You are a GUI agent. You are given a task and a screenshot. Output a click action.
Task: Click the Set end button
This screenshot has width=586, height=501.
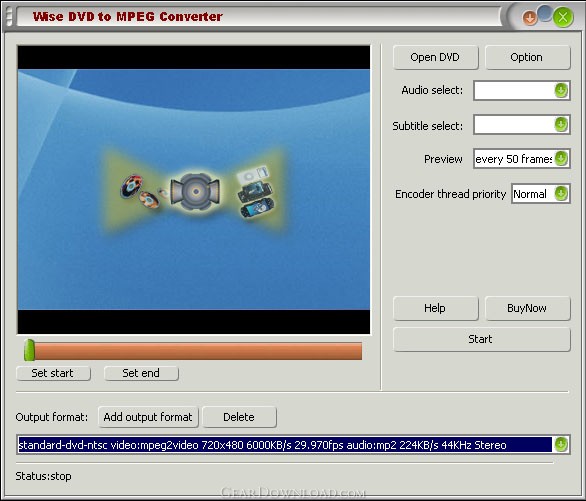[x=141, y=373]
